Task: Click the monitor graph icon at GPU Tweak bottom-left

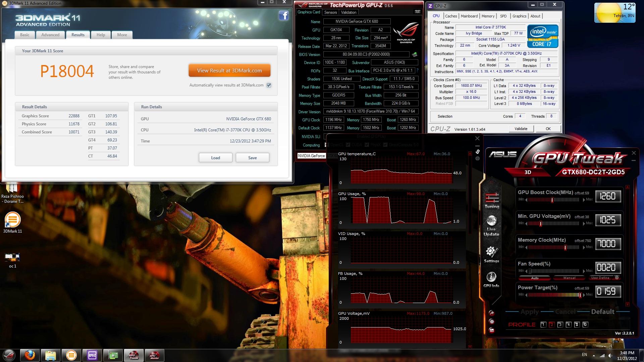Action: pos(492,330)
